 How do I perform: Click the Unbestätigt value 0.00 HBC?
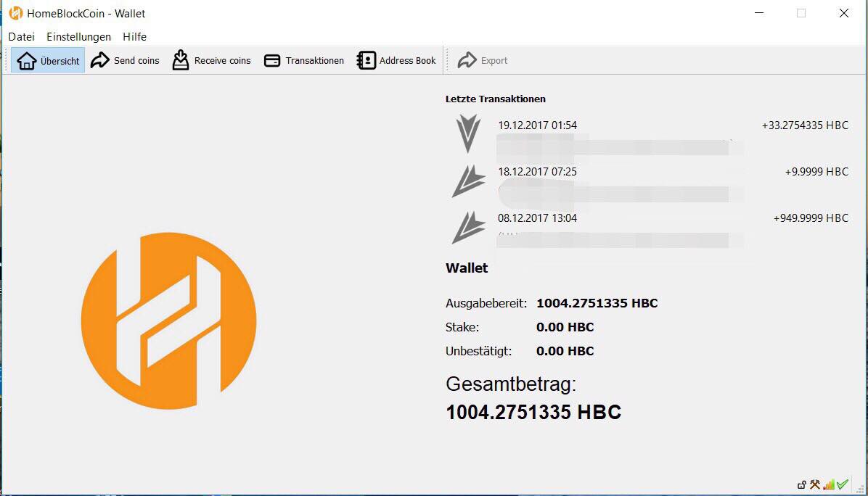pos(565,351)
